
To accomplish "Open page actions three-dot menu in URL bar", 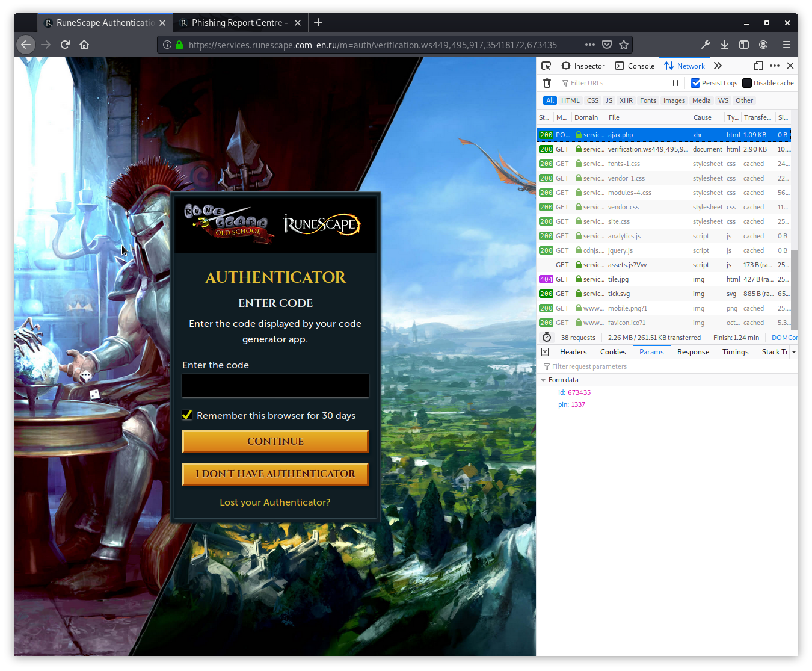I will coord(590,45).
